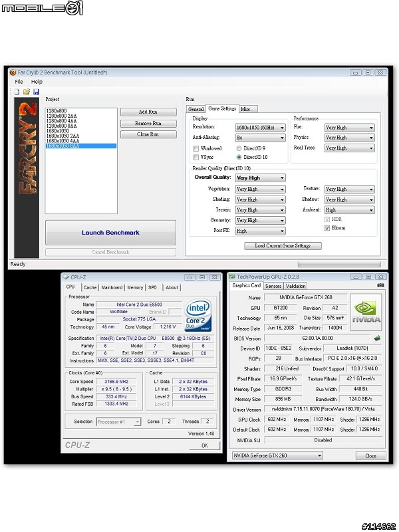
Task: Open the CPU-Z Mainboard tab
Action: (x=112, y=287)
